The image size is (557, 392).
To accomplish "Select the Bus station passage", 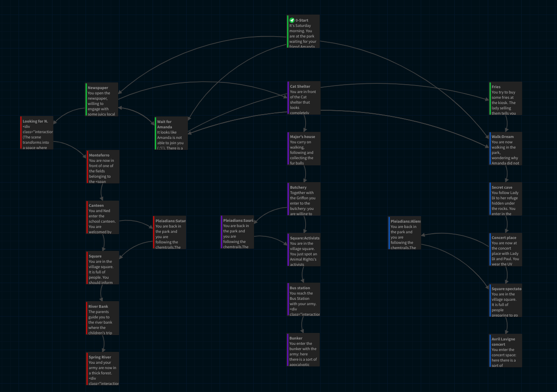I will [303, 300].
